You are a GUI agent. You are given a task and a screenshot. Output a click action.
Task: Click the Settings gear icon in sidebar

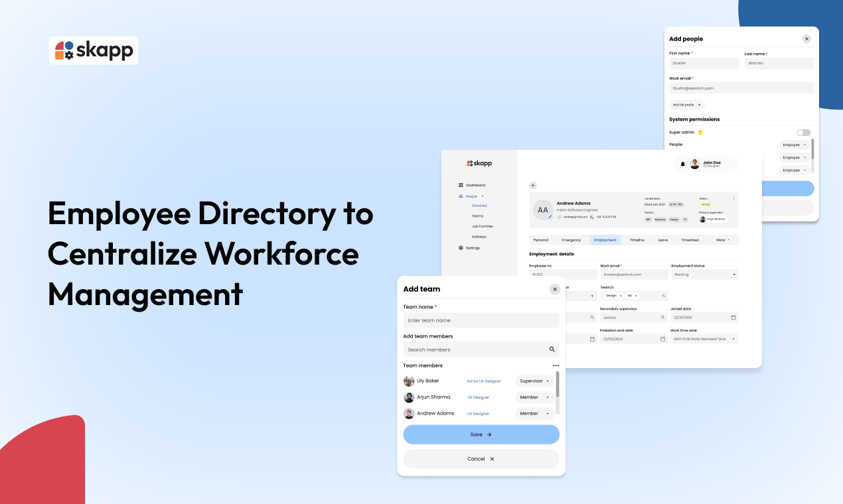coord(461,248)
